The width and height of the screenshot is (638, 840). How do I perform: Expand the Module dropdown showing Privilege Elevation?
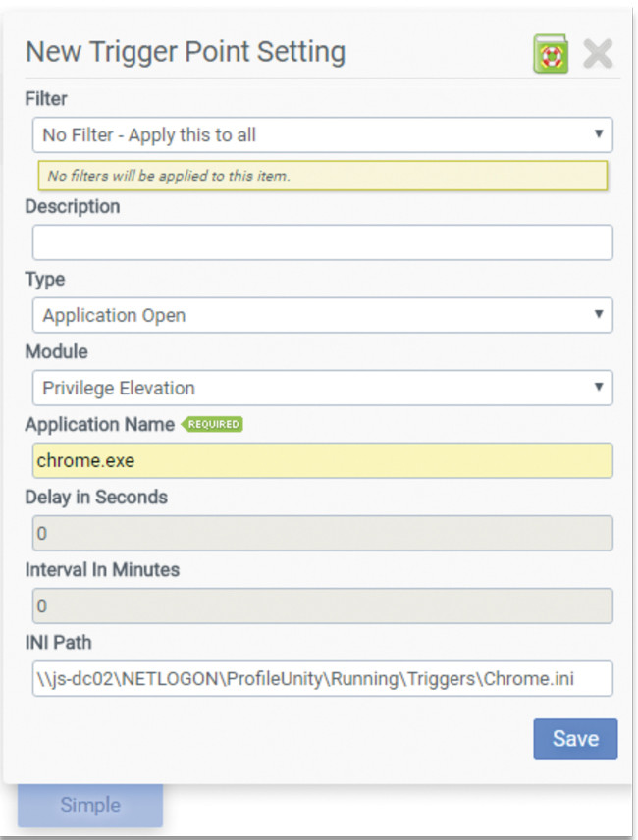coord(322,388)
